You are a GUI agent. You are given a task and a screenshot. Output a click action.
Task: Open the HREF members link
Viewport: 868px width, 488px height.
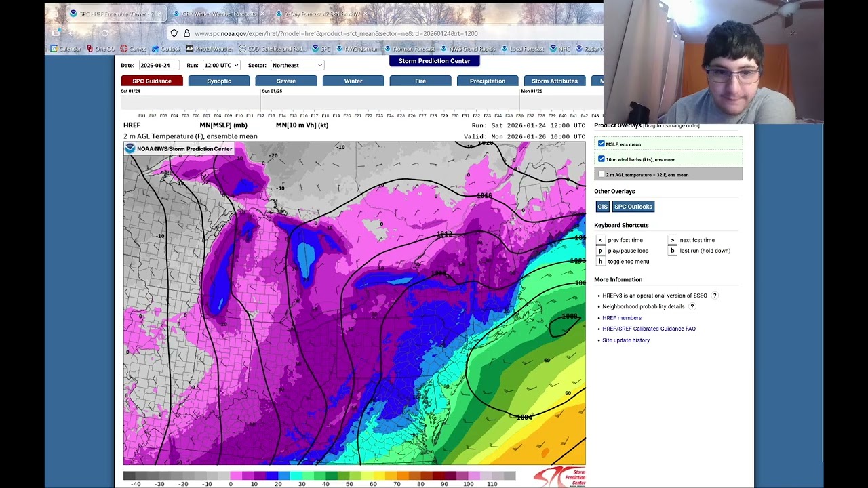point(622,318)
